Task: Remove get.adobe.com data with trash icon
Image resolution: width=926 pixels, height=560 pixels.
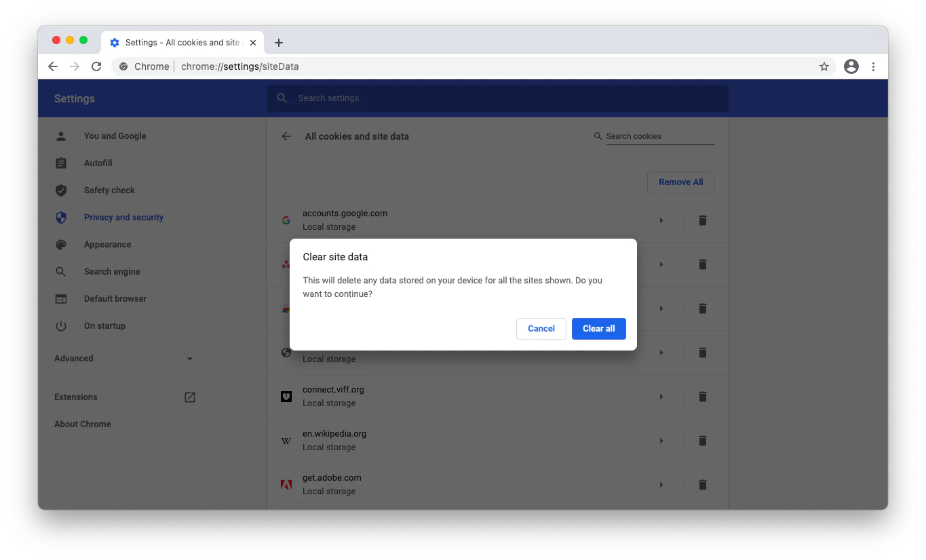Action: 703,485
